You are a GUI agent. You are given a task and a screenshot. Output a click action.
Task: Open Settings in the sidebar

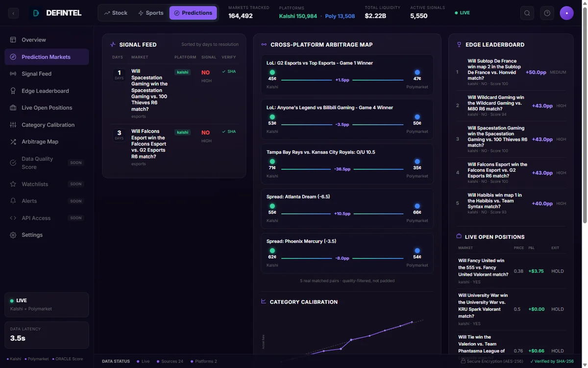pyautogui.click(x=47, y=235)
